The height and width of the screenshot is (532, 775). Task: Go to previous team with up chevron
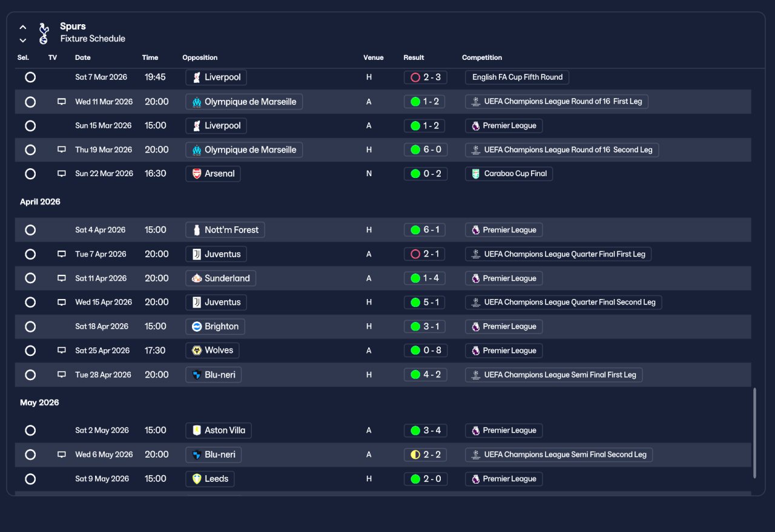tap(23, 27)
